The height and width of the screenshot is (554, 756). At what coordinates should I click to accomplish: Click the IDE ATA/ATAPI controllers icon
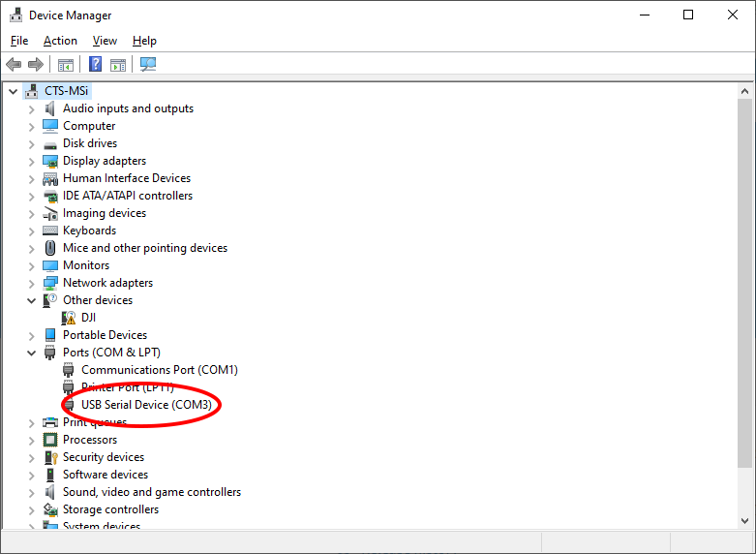[x=50, y=196]
